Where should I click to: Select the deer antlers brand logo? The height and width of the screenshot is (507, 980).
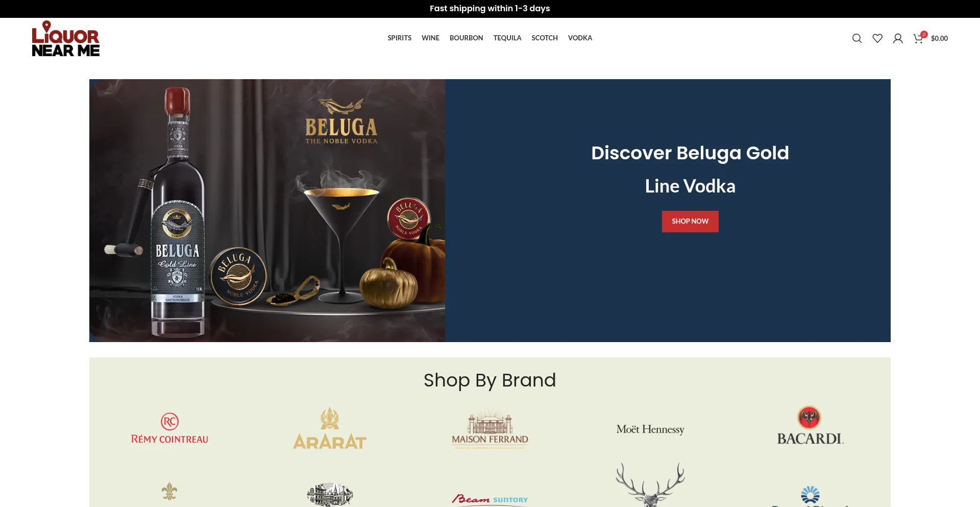650,485
